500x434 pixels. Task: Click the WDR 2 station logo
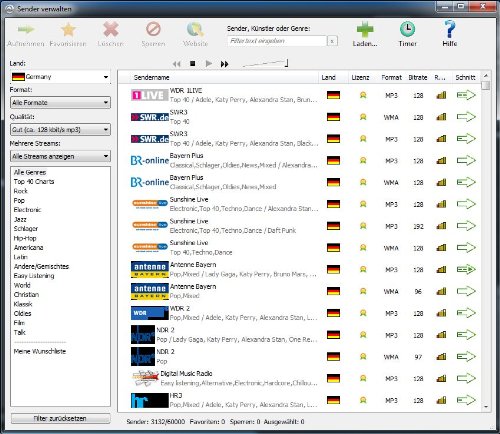pos(149,313)
